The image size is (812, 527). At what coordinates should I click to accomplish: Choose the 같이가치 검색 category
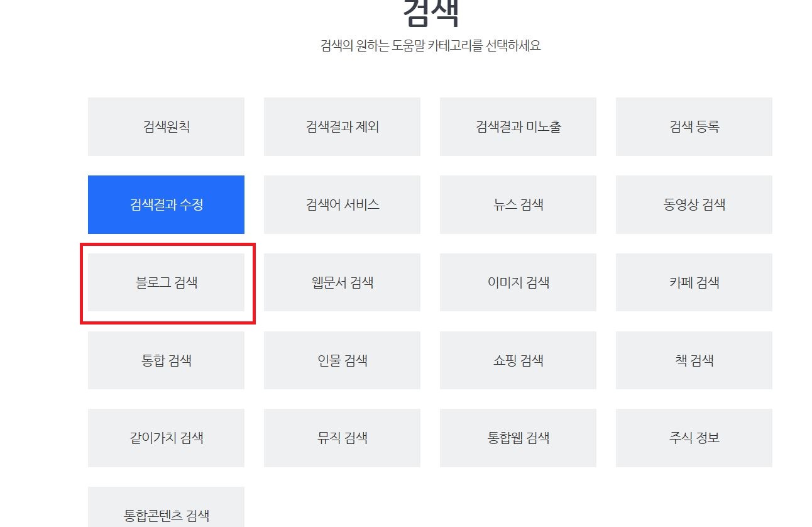166,438
